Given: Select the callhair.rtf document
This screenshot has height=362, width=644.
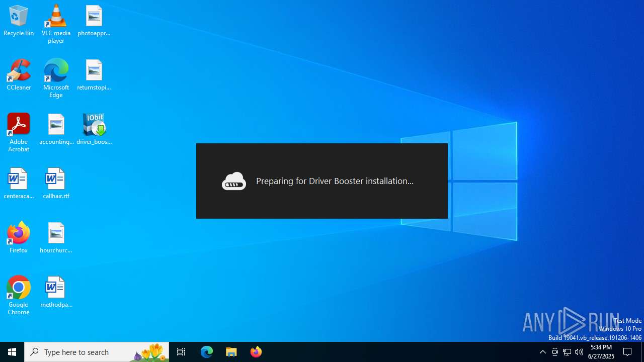Looking at the screenshot, I should [x=56, y=184].
